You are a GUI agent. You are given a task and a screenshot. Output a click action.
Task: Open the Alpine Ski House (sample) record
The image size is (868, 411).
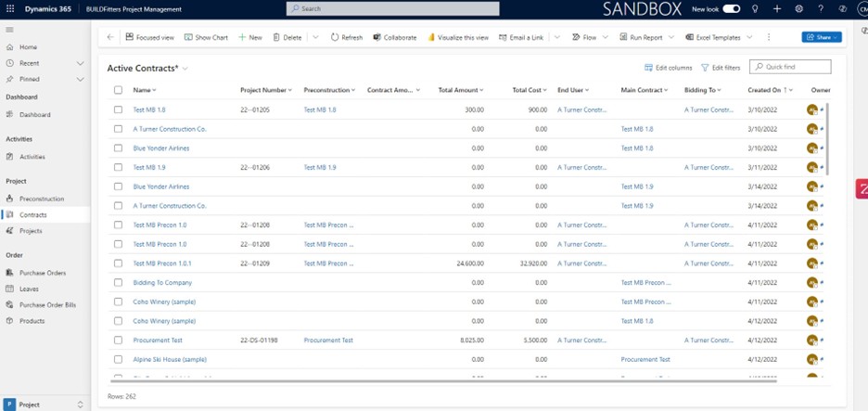170,359
